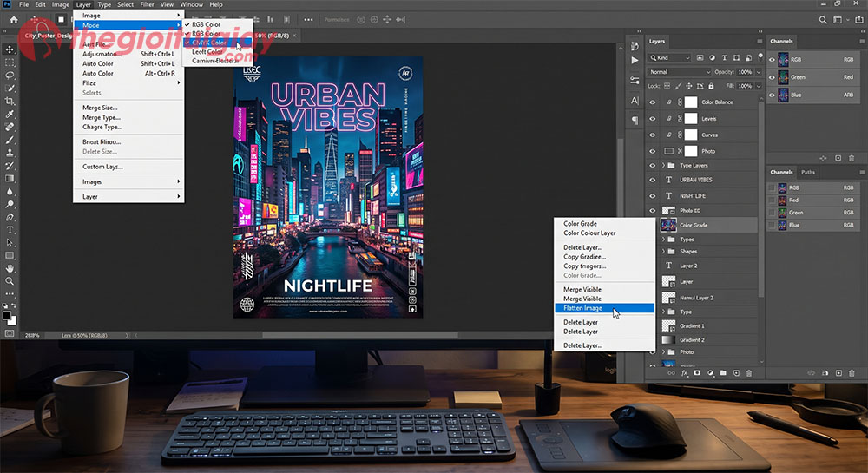This screenshot has width=868, height=473.
Task: Toggle visibility of the Curves layer
Action: pos(653,135)
